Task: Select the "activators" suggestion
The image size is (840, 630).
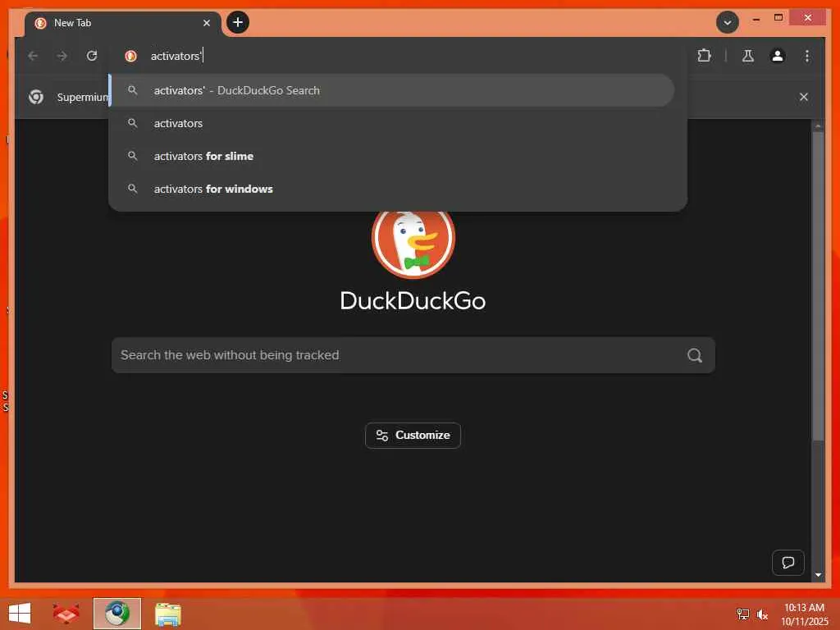Action: 392,123
